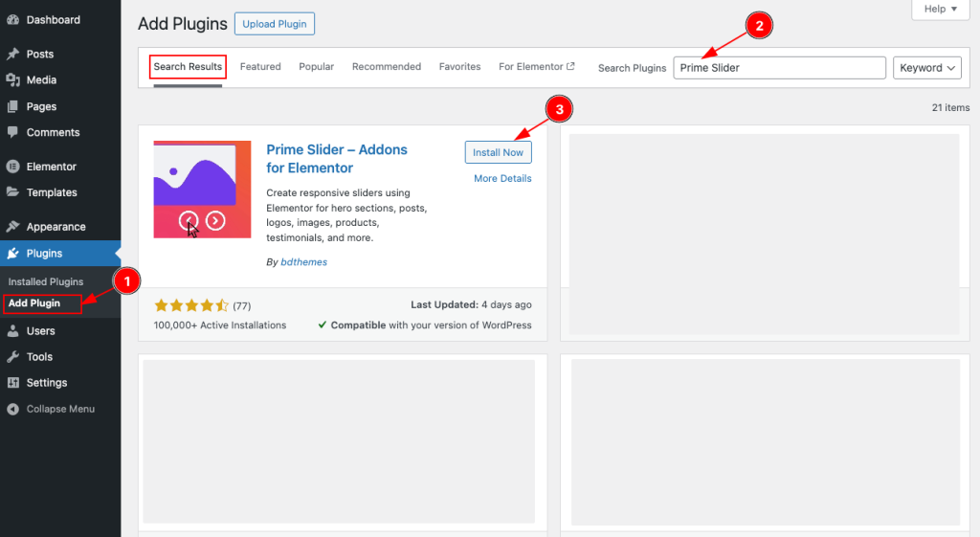Open the Recommended plugins tab
Screen dimensions: 980x537
[x=386, y=67]
